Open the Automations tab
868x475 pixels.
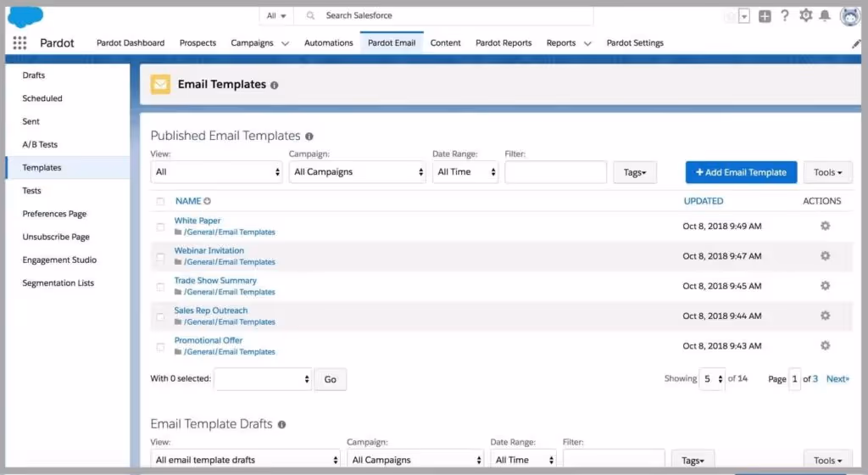point(328,42)
